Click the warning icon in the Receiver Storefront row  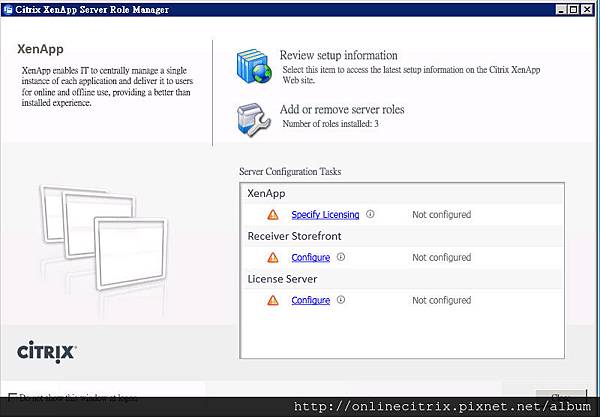[273, 257]
